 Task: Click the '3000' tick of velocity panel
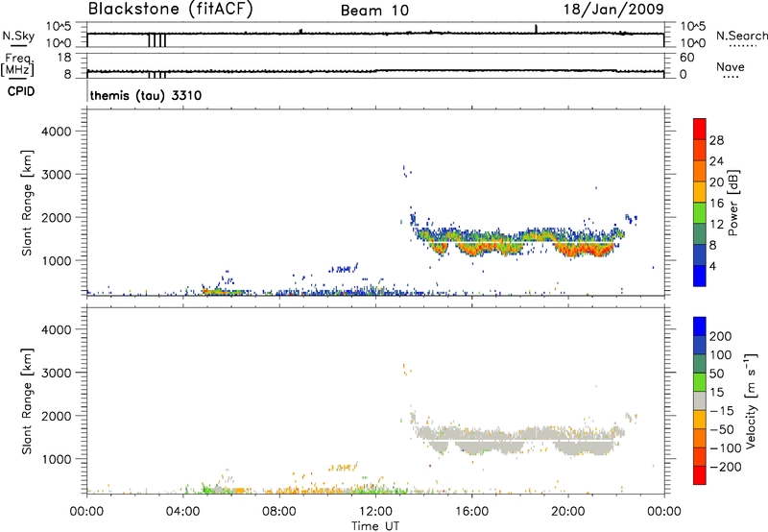click(57, 373)
